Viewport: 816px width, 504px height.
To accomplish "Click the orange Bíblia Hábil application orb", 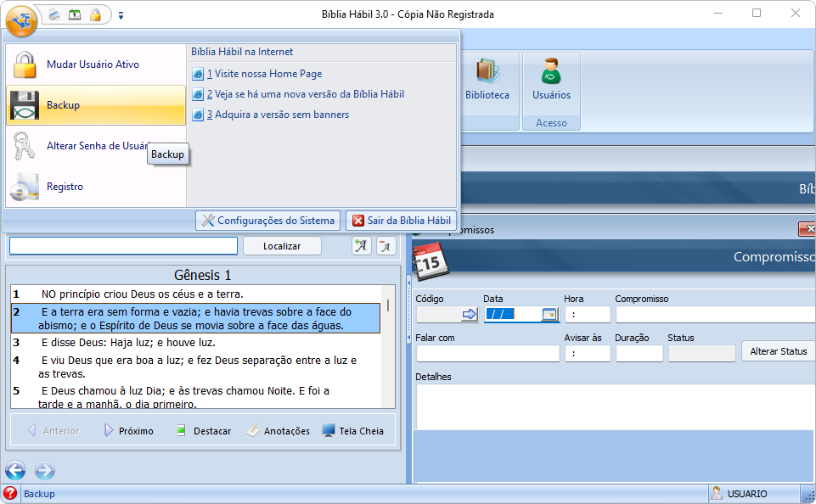I will point(21,21).
